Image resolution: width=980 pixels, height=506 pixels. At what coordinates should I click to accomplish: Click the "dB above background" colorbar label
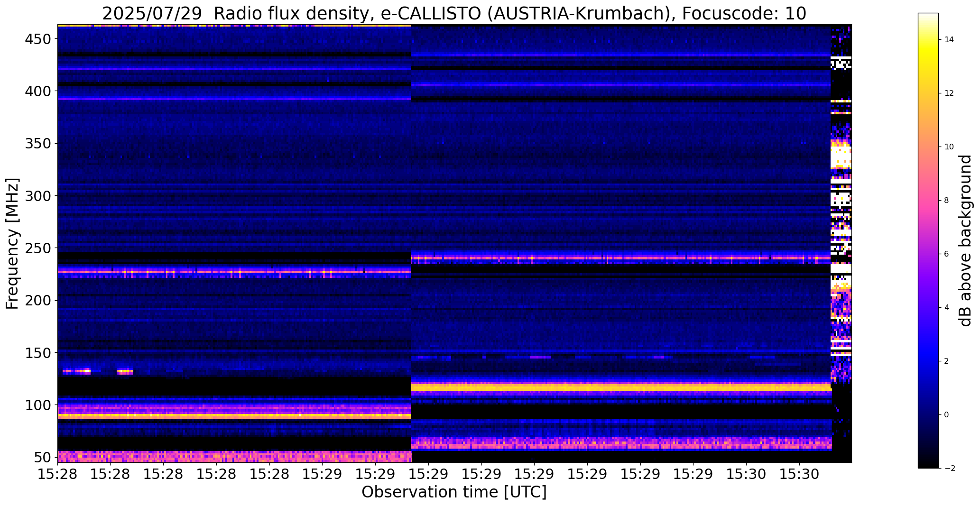click(x=965, y=240)
